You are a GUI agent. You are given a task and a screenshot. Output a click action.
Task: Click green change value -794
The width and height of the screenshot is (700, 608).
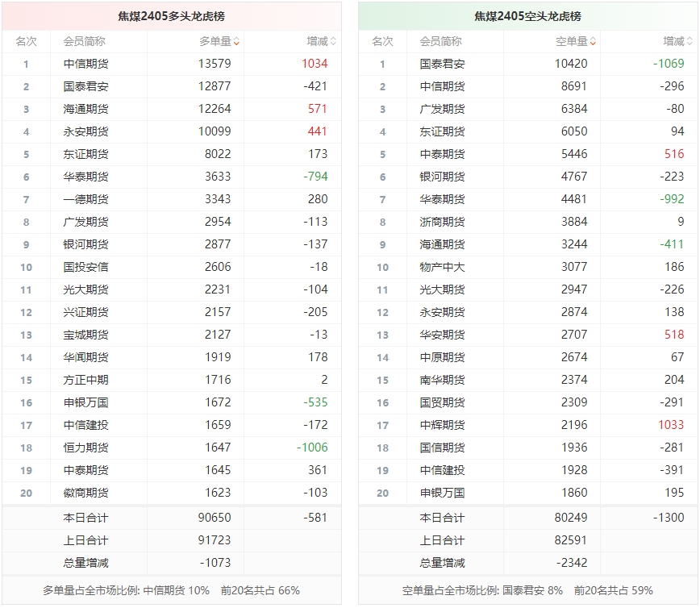point(315,177)
